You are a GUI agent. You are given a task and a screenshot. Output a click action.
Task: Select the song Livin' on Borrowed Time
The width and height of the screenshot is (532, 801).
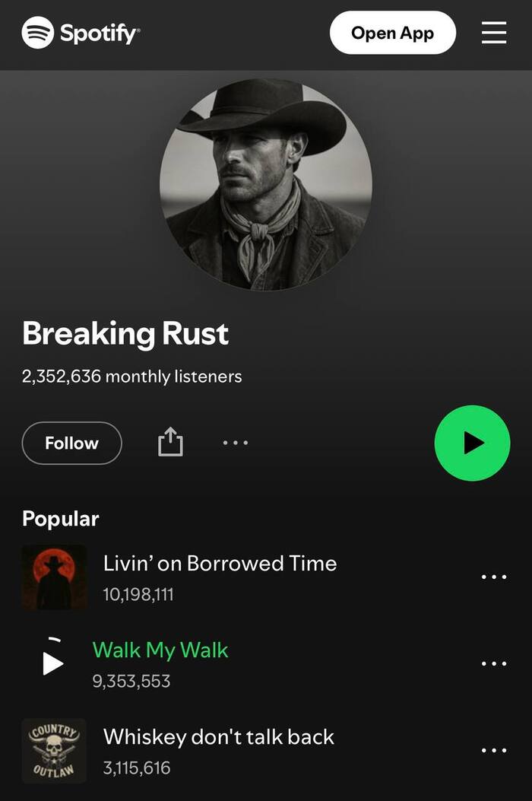point(220,564)
